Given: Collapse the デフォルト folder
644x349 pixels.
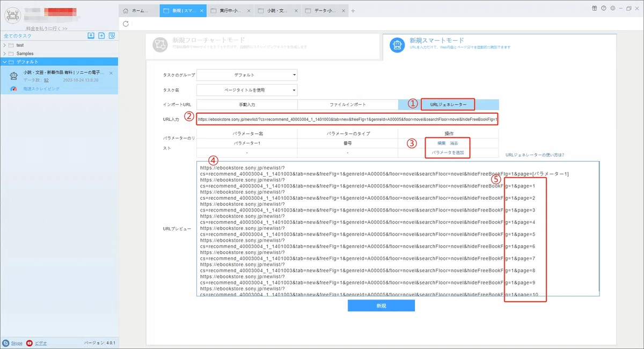Looking at the screenshot, I should (x=5, y=62).
